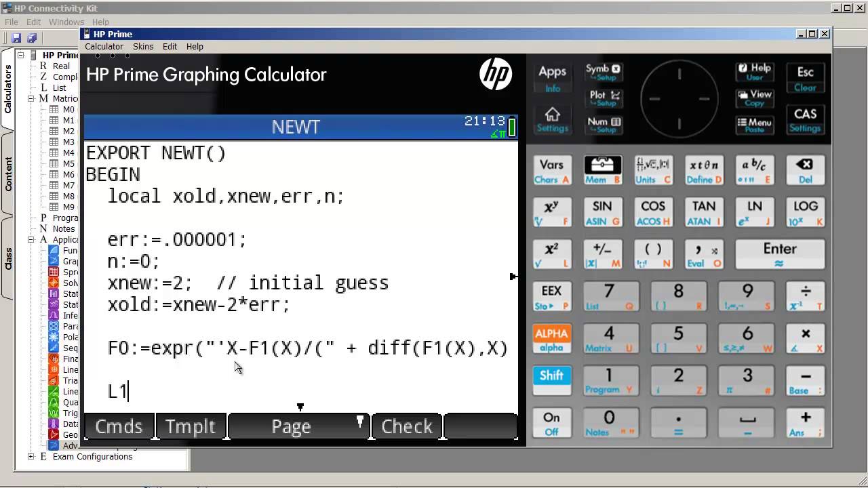Click the LN key
The image size is (868, 488).
point(755,213)
